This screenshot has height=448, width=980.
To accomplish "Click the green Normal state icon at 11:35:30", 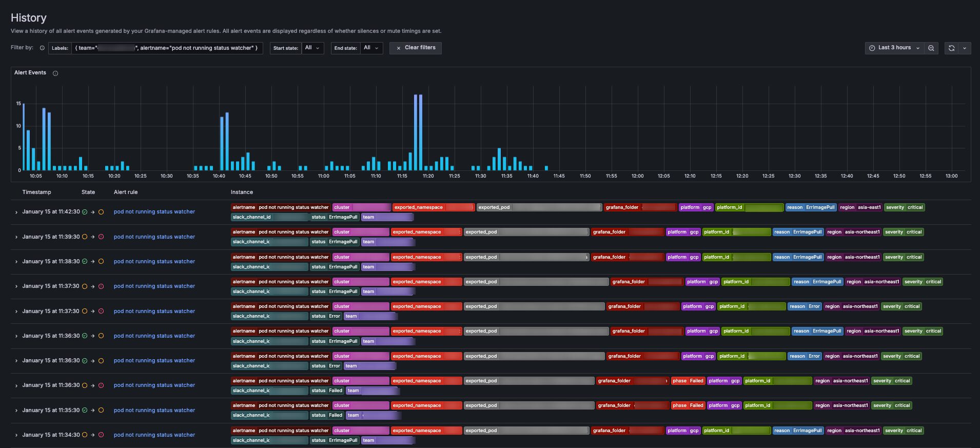I will coord(85,411).
